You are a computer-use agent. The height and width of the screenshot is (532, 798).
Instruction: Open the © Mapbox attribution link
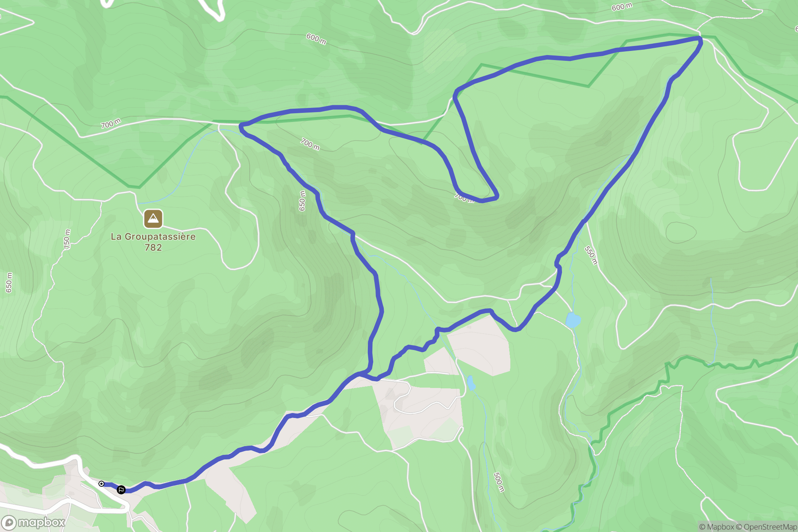tap(717, 527)
